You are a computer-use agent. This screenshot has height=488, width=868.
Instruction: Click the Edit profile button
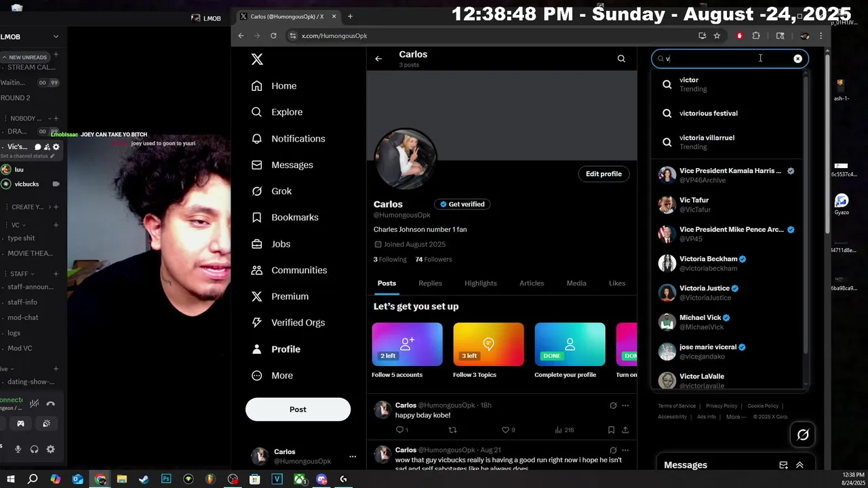pos(604,174)
